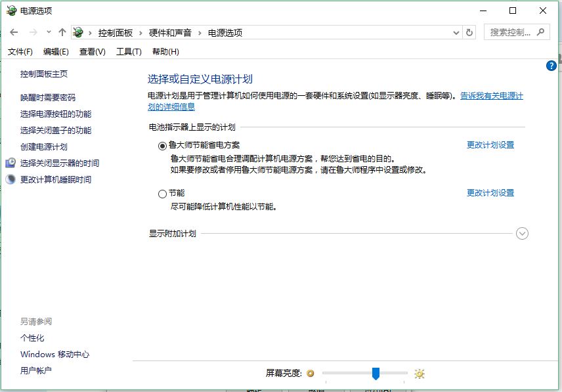The width and height of the screenshot is (562, 392).
Task: Open 更改计算机睡眠时间 link
Action: click(56, 179)
